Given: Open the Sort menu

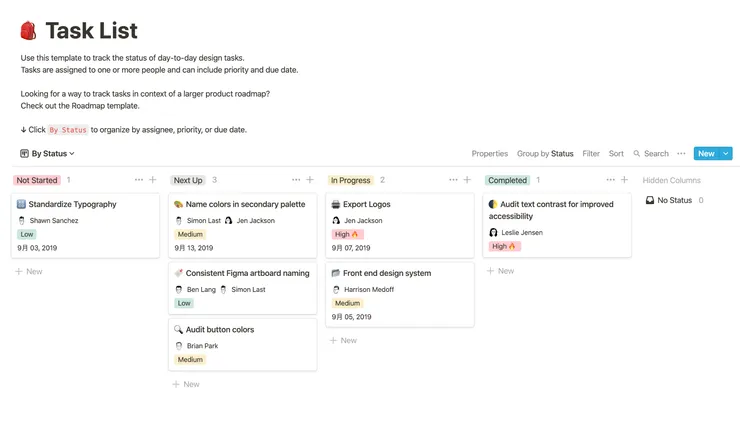Looking at the screenshot, I should [x=616, y=154].
